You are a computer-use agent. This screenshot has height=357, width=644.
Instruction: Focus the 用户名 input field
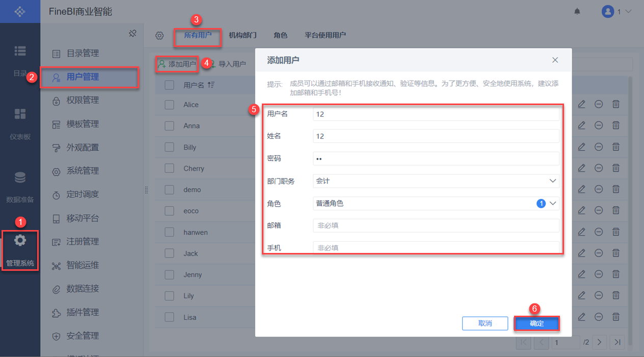point(436,114)
